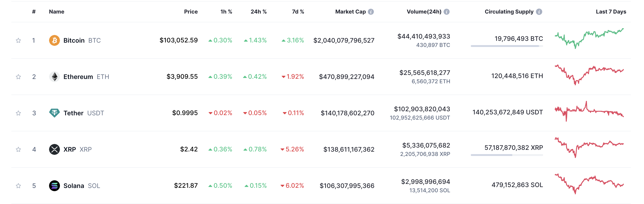Open the Tether USDT name link
The height and width of the screenshot is (204, 644).
[x=73, y=113]
